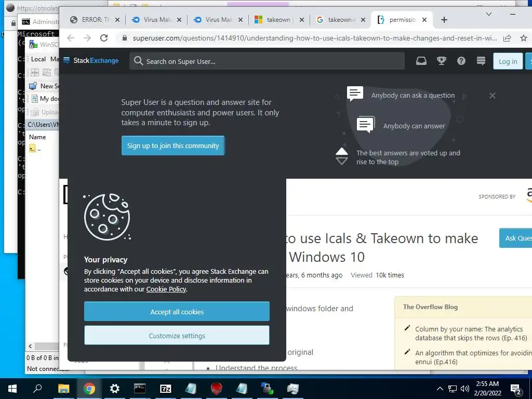Go forward in Chrome
This screenshot has height=399, width=532.
(x=87, y=38)
